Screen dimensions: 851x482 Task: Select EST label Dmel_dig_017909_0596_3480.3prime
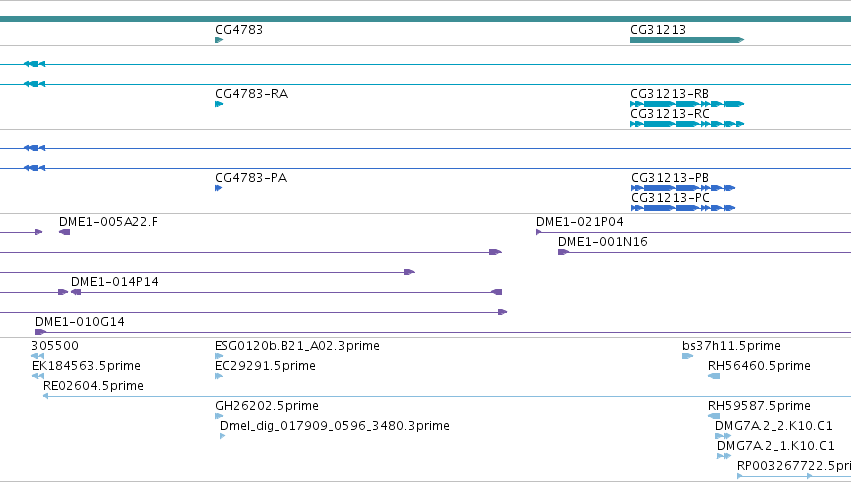click(x=335, y=427)
